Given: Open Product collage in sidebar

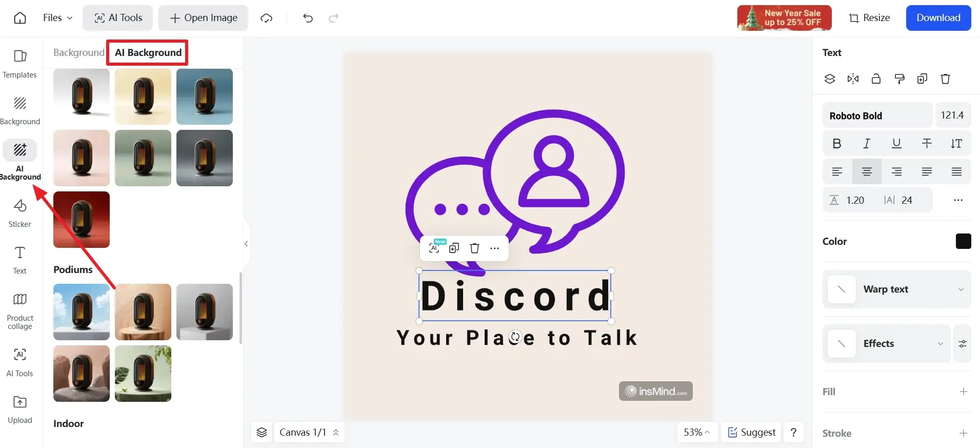Looking at the screenshot, I should (x=20, y=311).
